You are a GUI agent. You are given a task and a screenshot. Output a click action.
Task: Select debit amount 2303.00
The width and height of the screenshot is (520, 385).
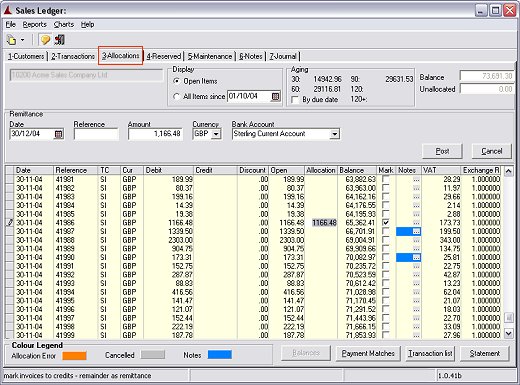[x=180, y=240]
